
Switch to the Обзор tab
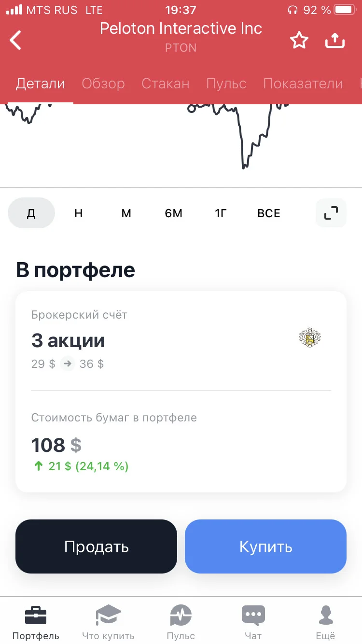coord(103,84)
